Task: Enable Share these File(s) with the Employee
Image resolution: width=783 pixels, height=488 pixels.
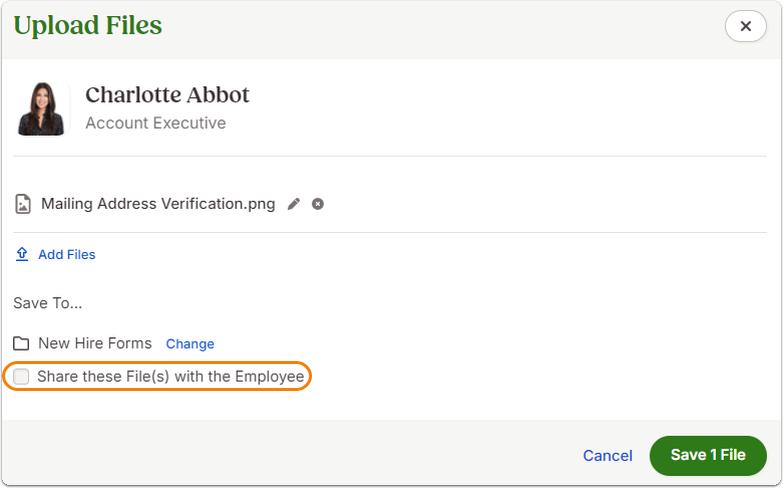Action: (x=21, y=376)
